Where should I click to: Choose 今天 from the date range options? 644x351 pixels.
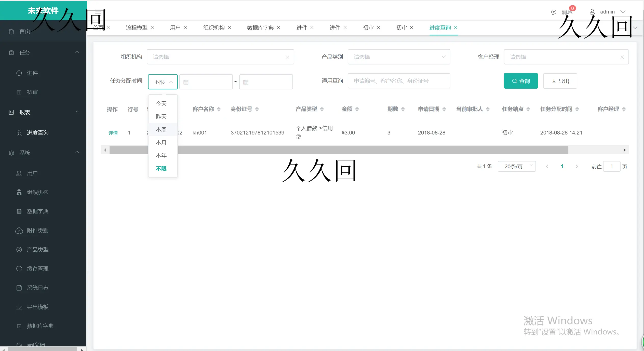[161, 103]
